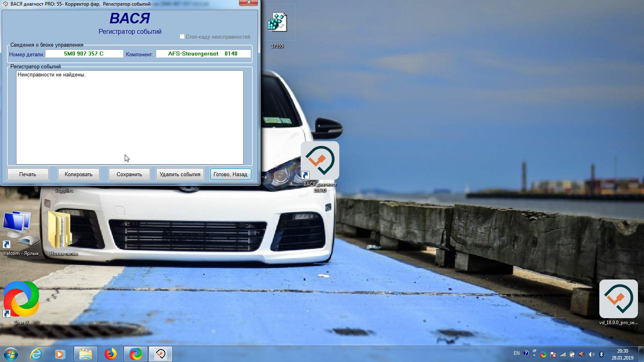The width and height of the screenshot is (644, 362).
Task: Open Windows Explorer from the taskbar
Action: click(x=85, y=354)
